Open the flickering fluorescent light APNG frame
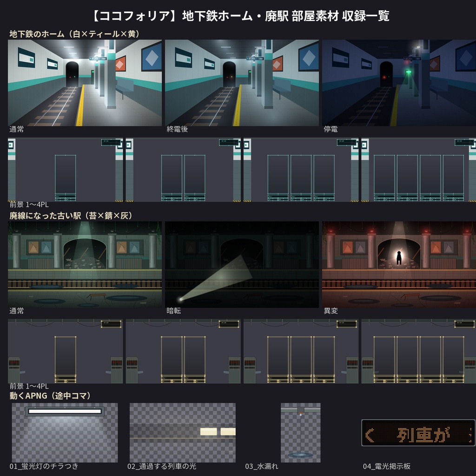 65,433
